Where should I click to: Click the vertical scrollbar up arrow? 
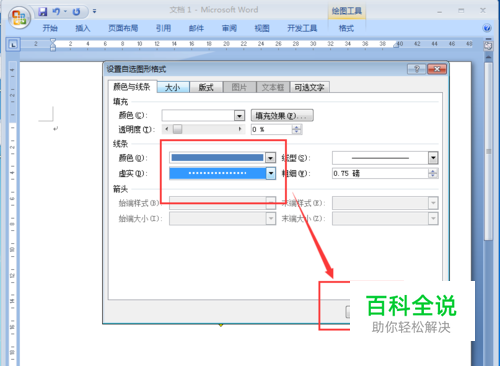[488, 57]
